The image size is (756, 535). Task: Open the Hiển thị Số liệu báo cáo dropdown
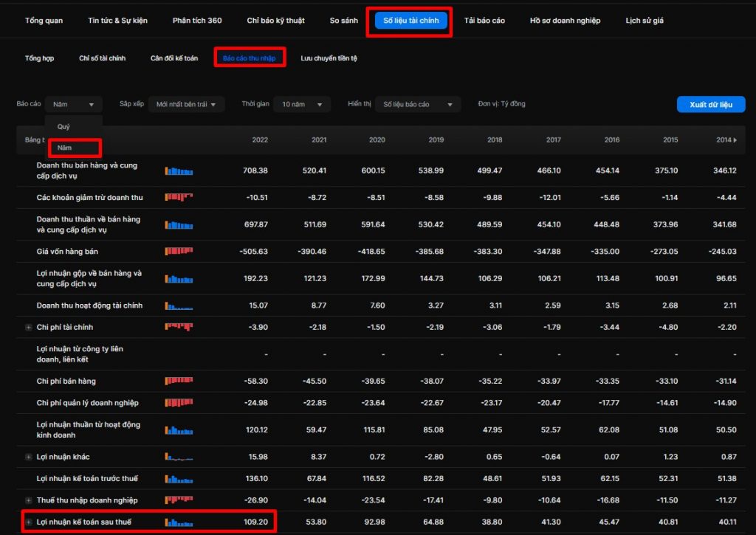pyautogui.click(x=417, y=105)
